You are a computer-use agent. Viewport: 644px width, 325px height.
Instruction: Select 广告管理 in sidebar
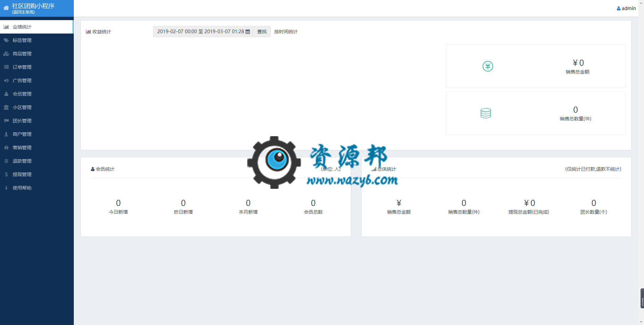[x=37, y=80]
